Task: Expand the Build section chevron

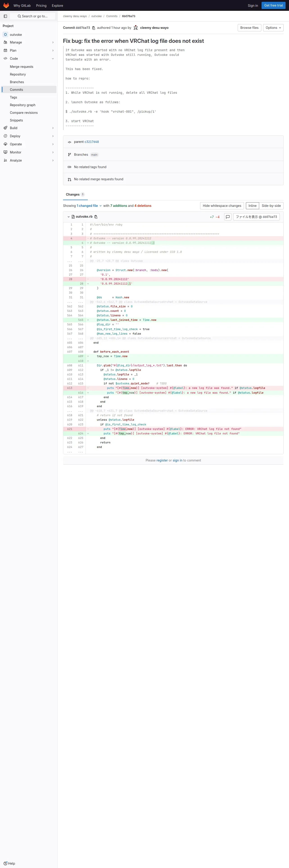Action: point(53,128)
